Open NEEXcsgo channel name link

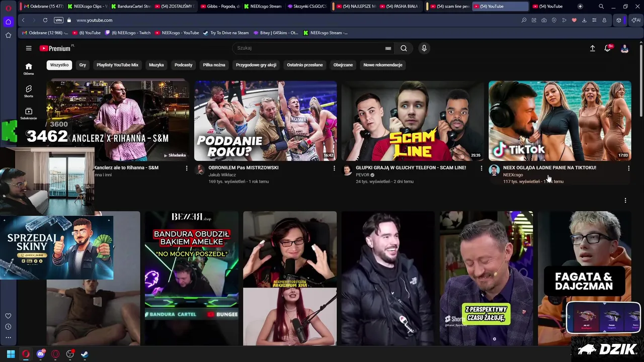pos(513,175)
